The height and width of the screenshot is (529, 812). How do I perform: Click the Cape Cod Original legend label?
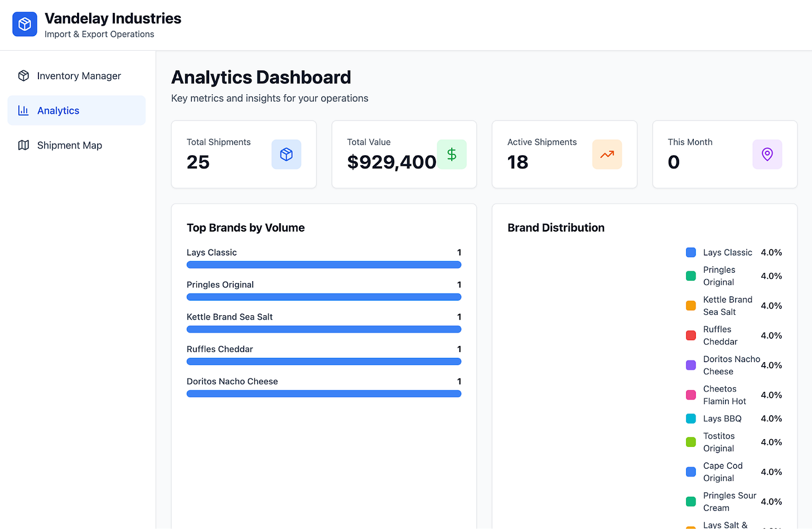[723, 472]
